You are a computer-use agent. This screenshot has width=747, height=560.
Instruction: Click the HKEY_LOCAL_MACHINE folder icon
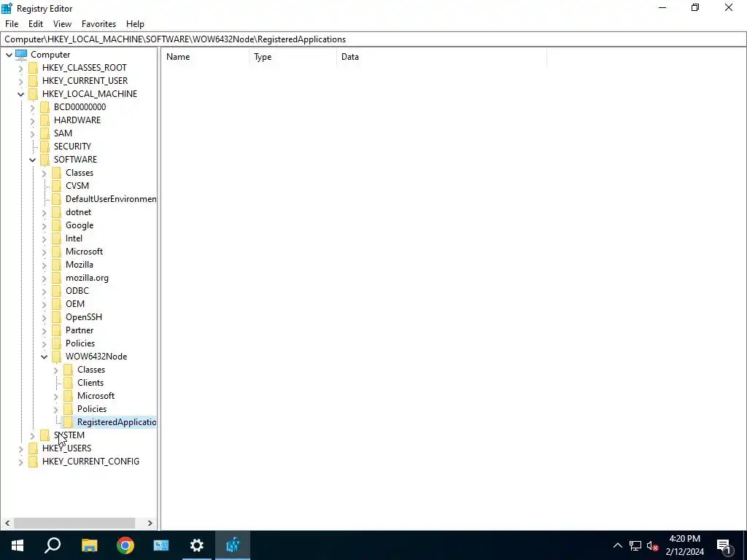coord(33,94)
